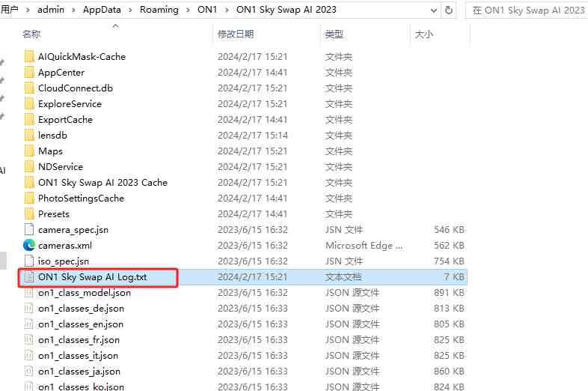Select the ExploreService folder icon

click(x=29, y=104)
